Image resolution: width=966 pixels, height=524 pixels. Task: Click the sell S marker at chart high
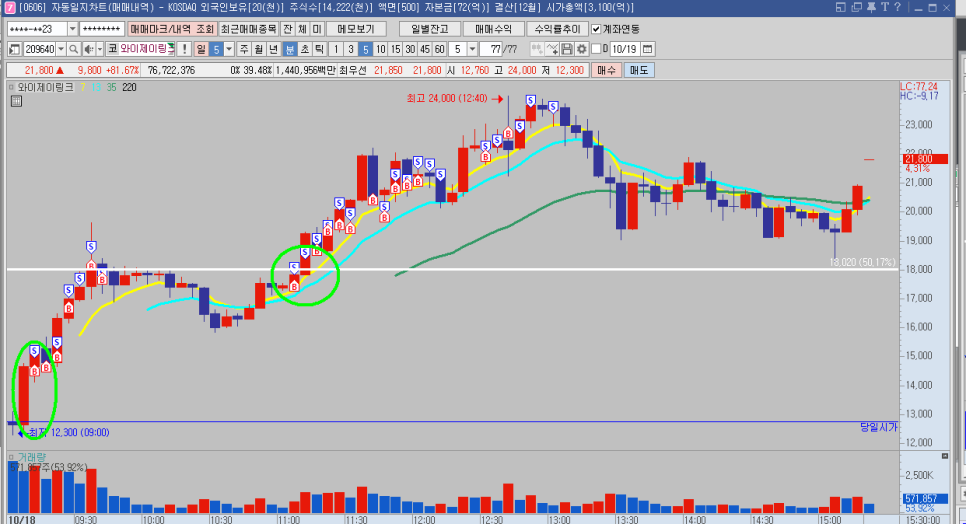[530, 100]
